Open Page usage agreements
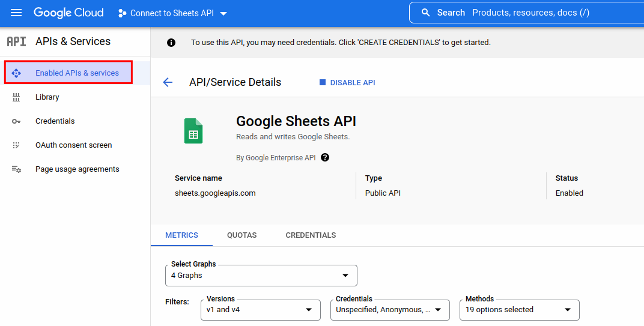 (x=77, y=169)
